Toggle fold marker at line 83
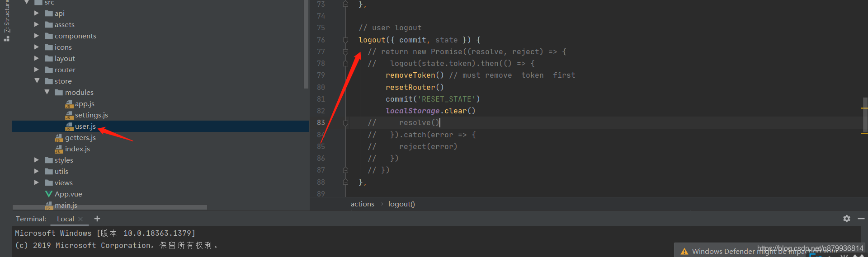 pos(345,122)
